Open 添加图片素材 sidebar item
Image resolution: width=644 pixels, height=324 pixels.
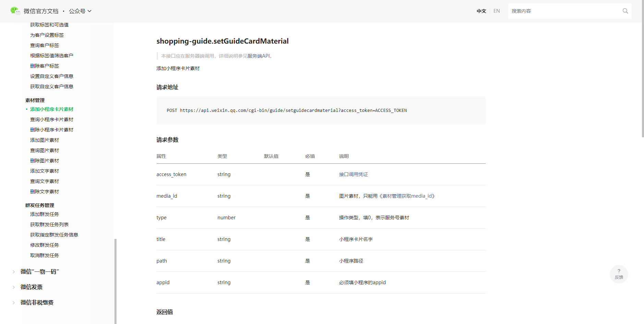point(45,140)
